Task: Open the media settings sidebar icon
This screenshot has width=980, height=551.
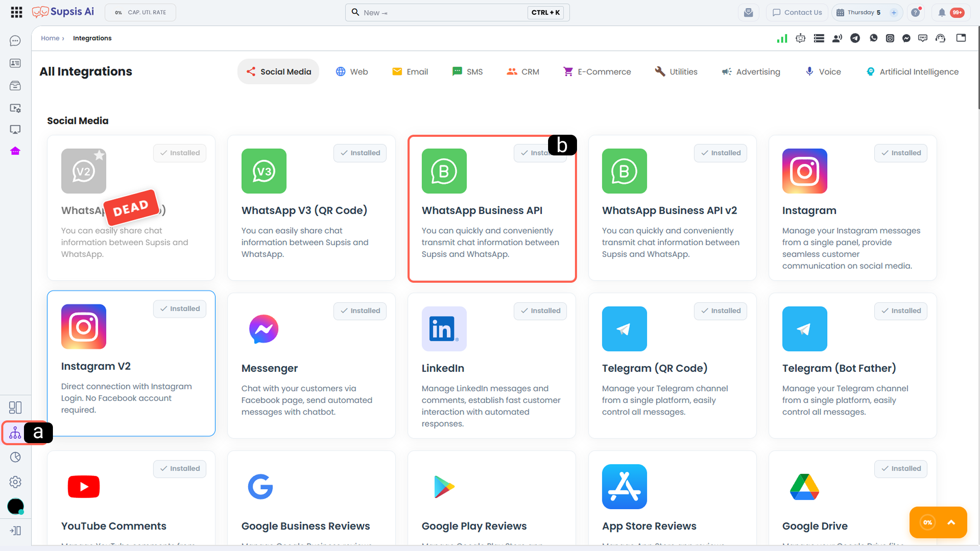Action: click(15, 108)
